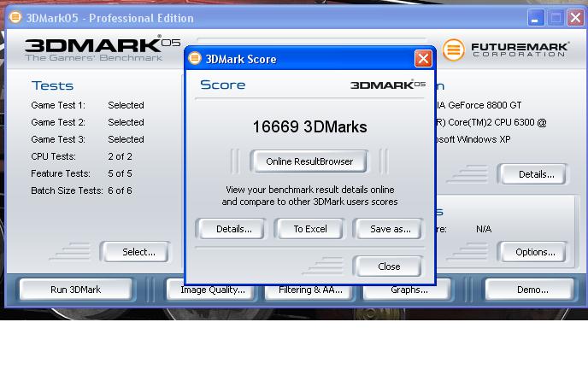Click the Close button in Score dialog

coord(389,266)
